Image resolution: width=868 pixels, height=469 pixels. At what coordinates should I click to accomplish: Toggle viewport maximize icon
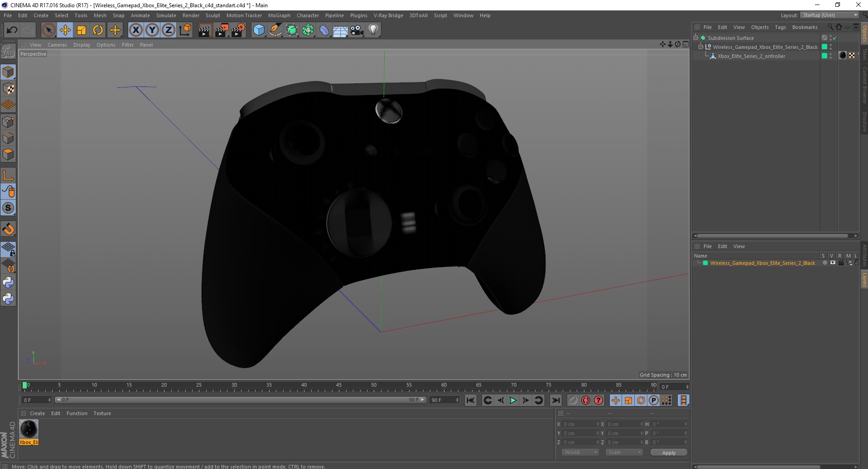(685, 44)
